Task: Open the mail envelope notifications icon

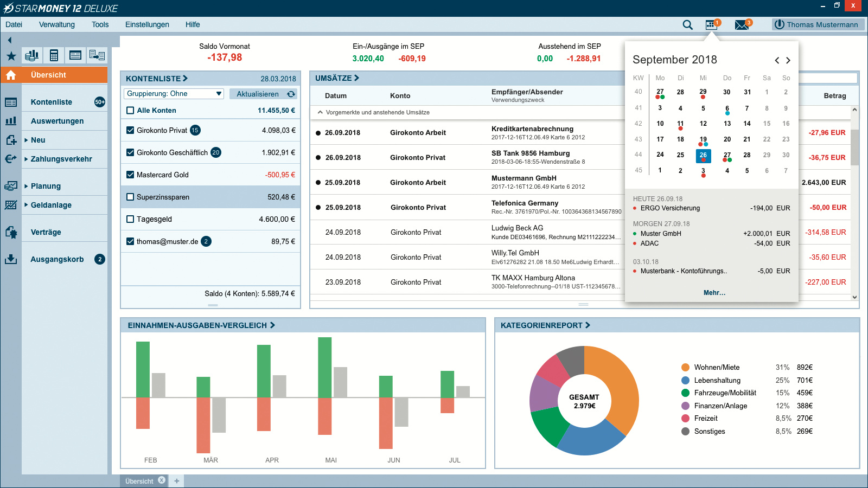Action: pos(742,25)
